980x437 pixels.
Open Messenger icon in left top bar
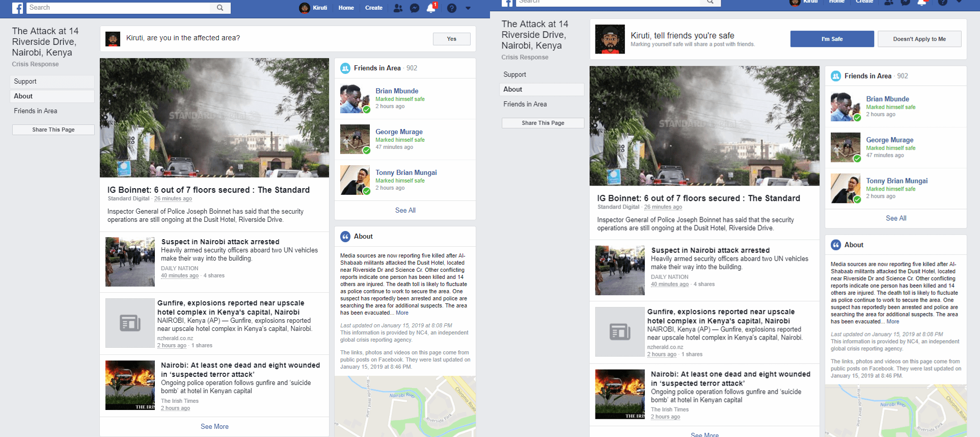click(415, 8)
